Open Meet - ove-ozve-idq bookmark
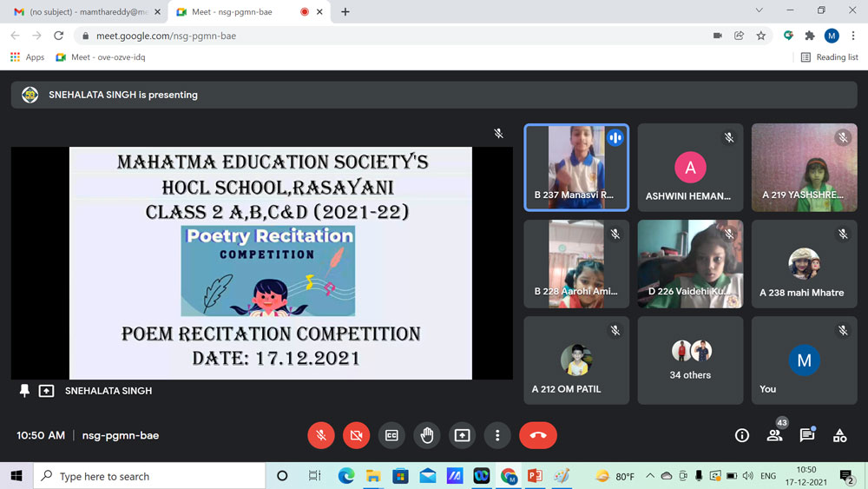This screenshot has width=868, height=489. point(101,57)
